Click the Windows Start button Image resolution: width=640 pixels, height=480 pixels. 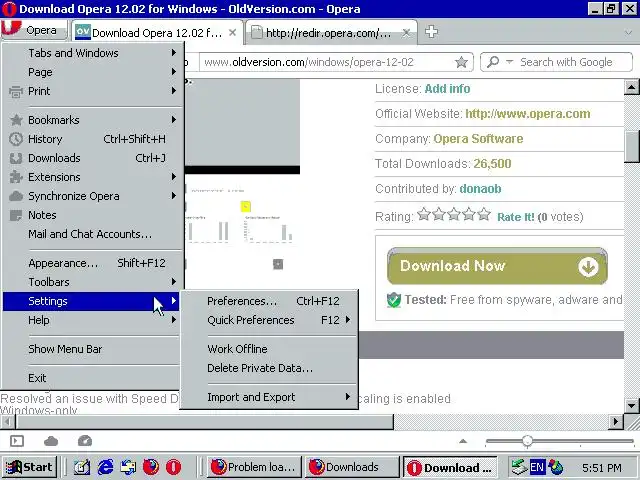29,467
